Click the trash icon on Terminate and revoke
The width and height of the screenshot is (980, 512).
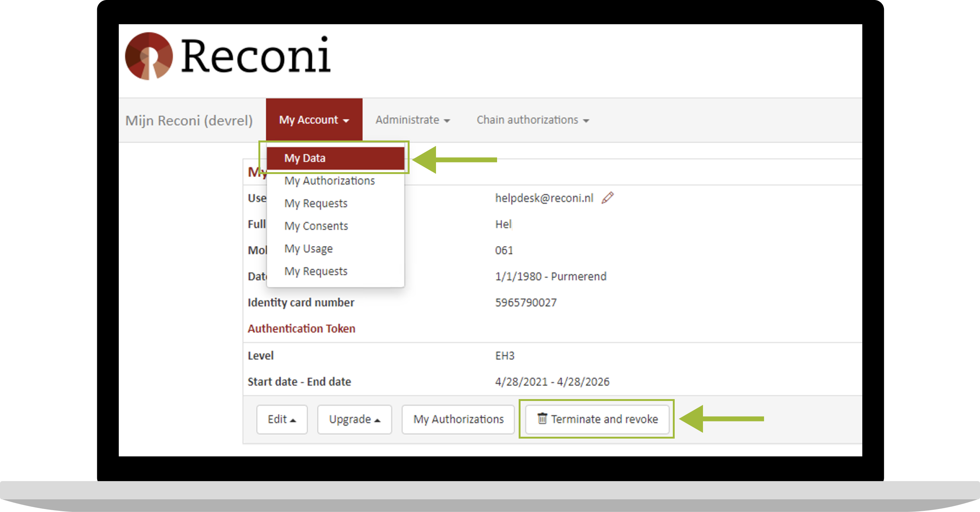click(x=542, y=418)
